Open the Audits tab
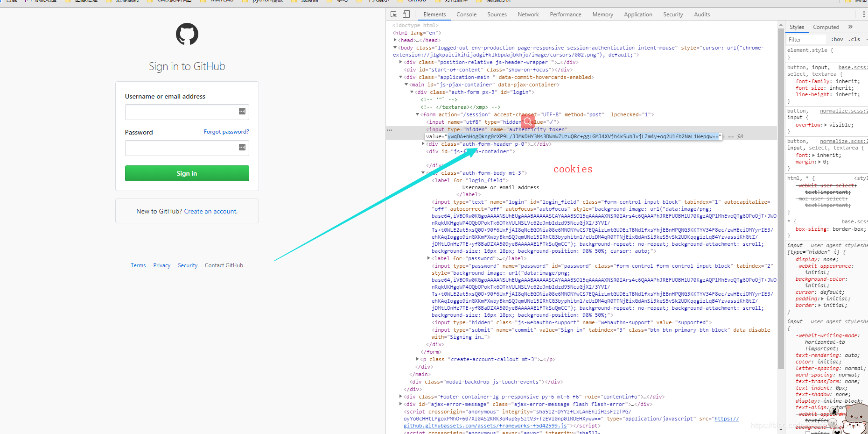 [x=702, y=14]
